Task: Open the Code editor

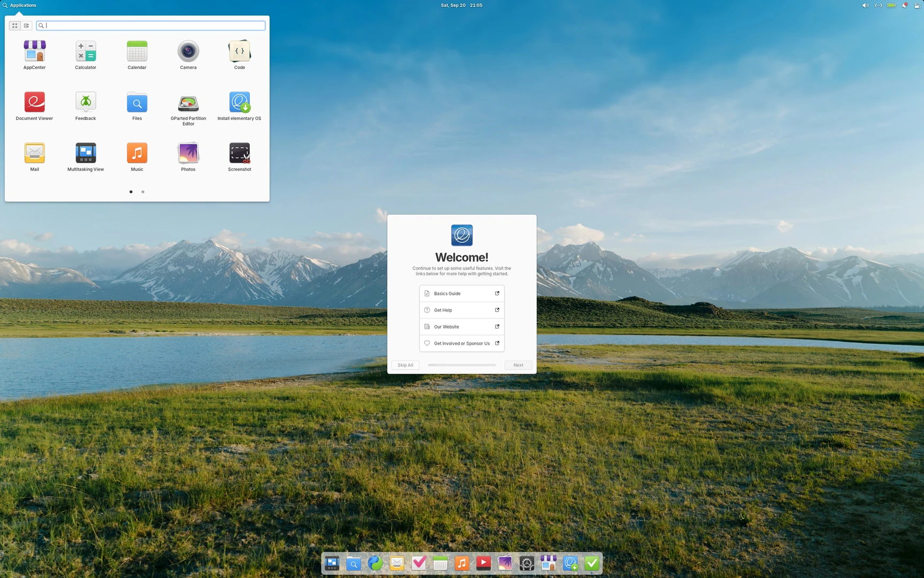Action: coord(240,52)
